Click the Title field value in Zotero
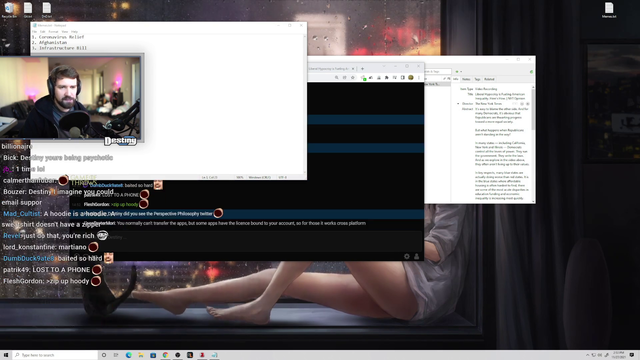This screenshot has width=640, height=360. (x=500, y=96)
